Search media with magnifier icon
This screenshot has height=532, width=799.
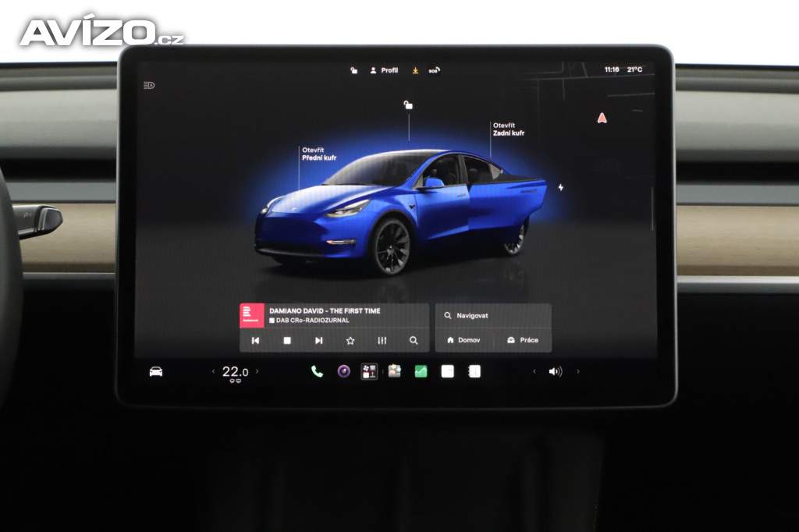click(414, 340)
